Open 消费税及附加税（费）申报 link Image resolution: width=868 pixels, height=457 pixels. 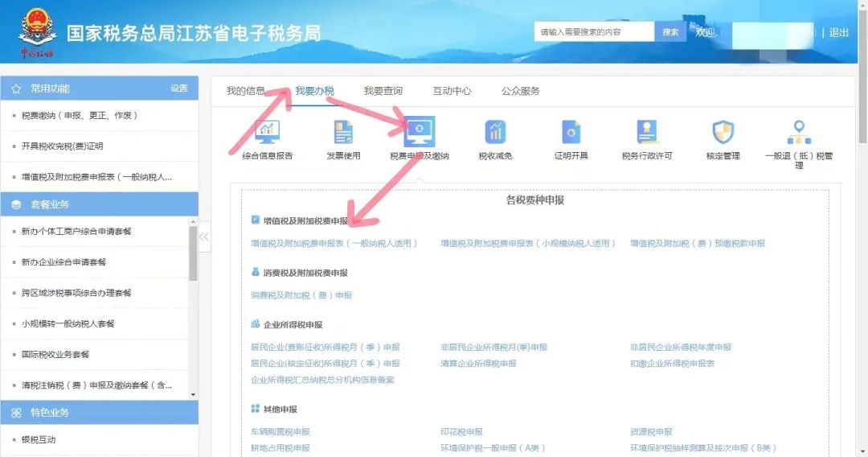[301, 295]
